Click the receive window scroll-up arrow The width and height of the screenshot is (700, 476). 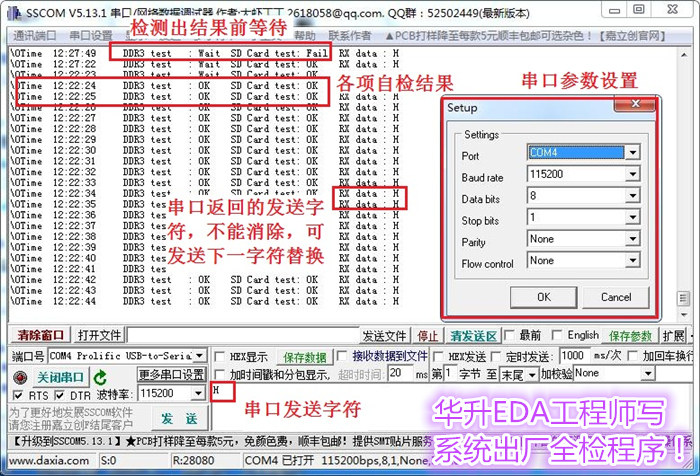coord(684,55)
